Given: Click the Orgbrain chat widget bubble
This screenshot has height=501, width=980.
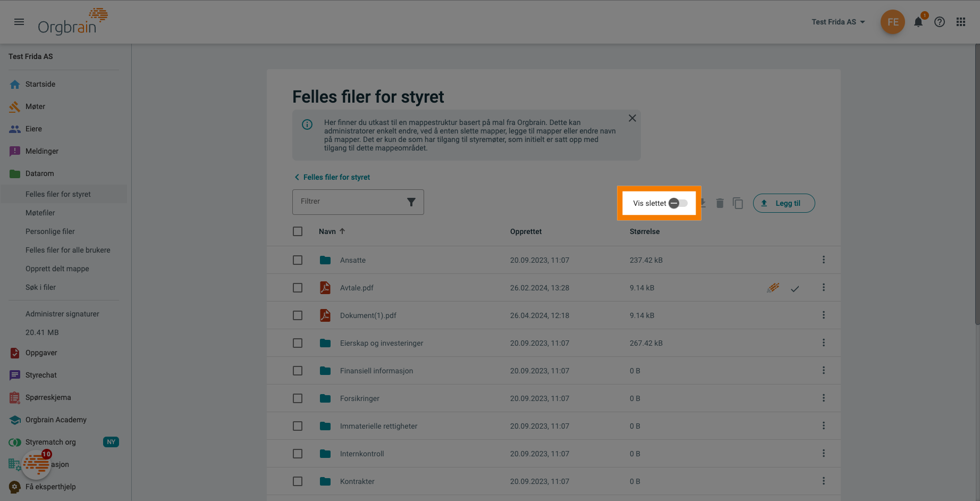Looking at the screenshot, I should pos(36,464).
